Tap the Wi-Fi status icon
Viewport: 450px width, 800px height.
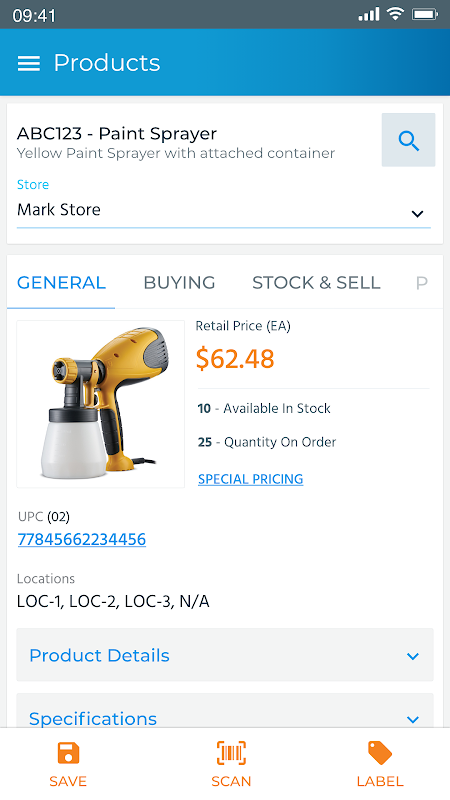395,14
